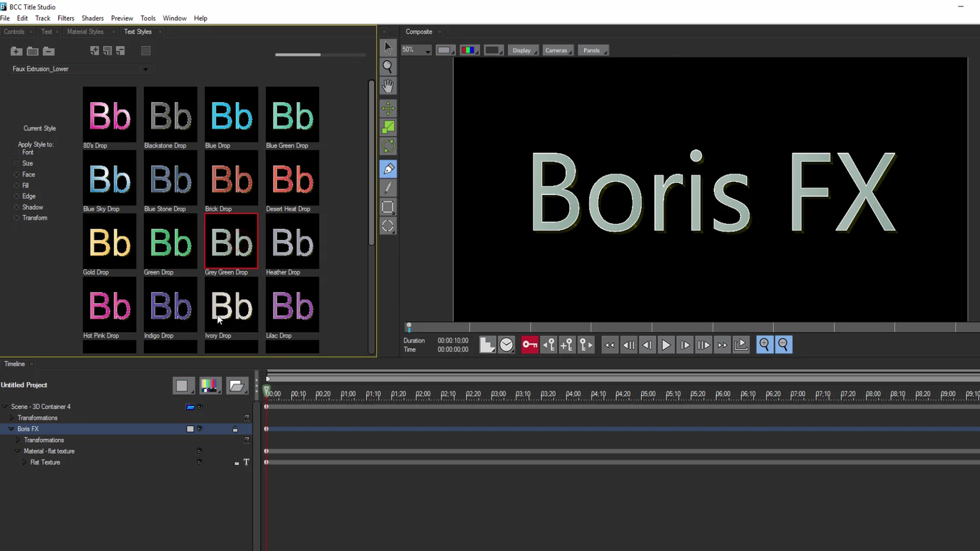980x551 pixels.
Task: Toggle visibility of the Flat Texture track
Action: [x=200, y=462]
